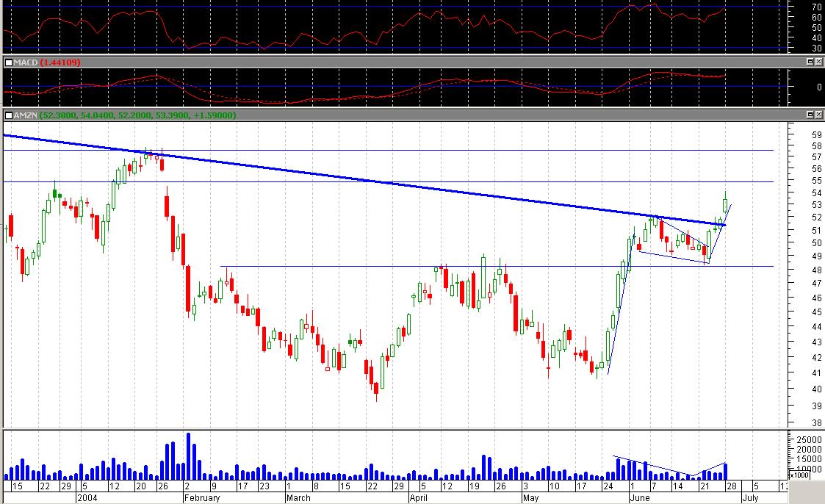Click the May label on the date axis
Screen dimensions: 825x504
[x=531, y=497]
